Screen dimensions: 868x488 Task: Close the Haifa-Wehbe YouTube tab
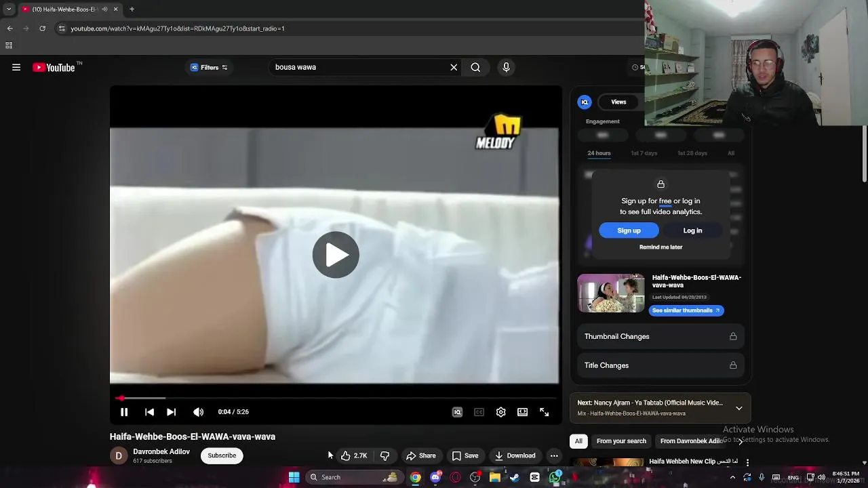pos(115,9)
